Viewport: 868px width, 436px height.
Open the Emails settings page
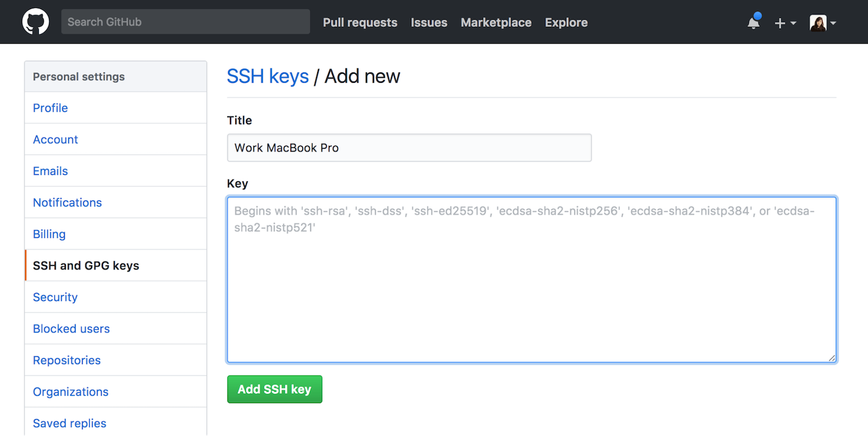pos(50,171)
